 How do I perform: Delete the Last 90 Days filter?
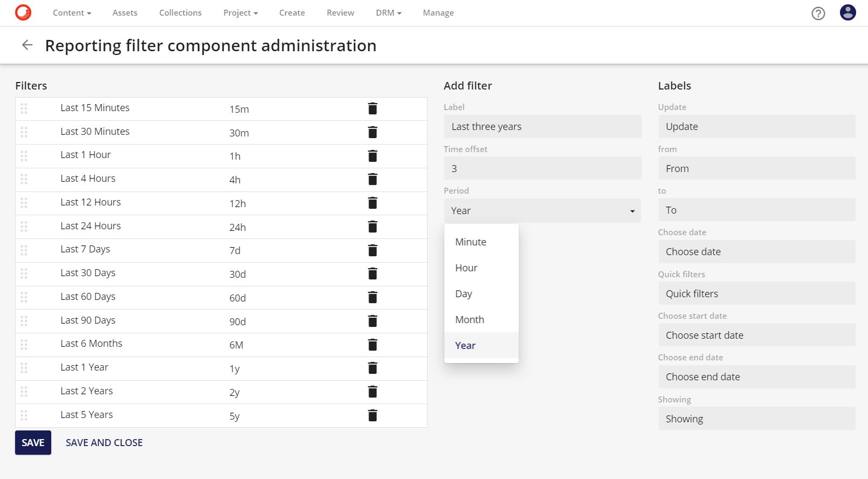point(373,321)
